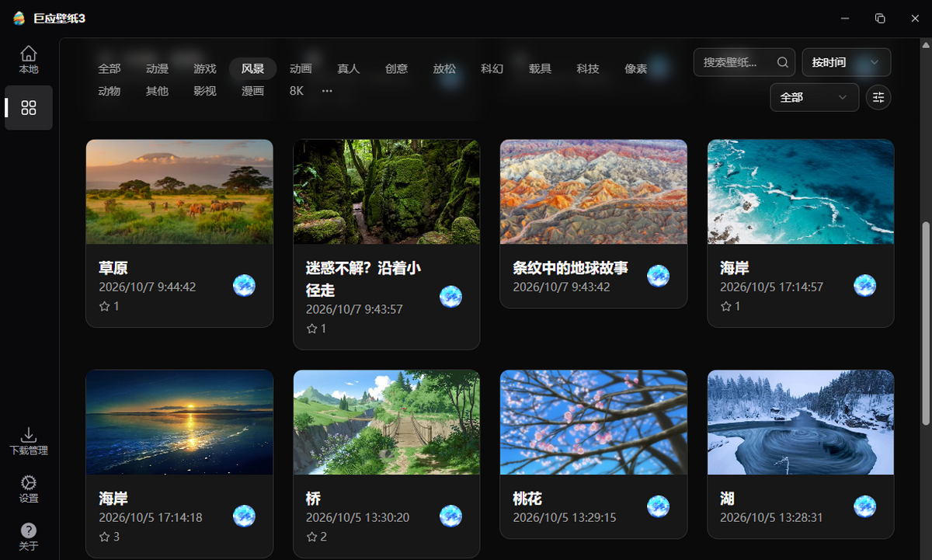The height and width of the screenshot is (560, 932).
Task: Open the 草原 savanna thumbnail
Action: pyautogui.click(x=179, y=192)
